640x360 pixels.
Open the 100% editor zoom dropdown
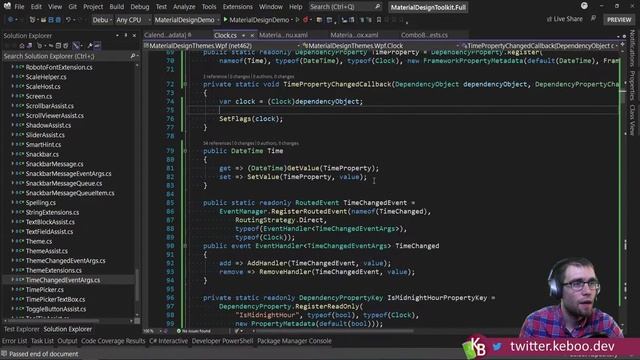[x=153, y=331]
